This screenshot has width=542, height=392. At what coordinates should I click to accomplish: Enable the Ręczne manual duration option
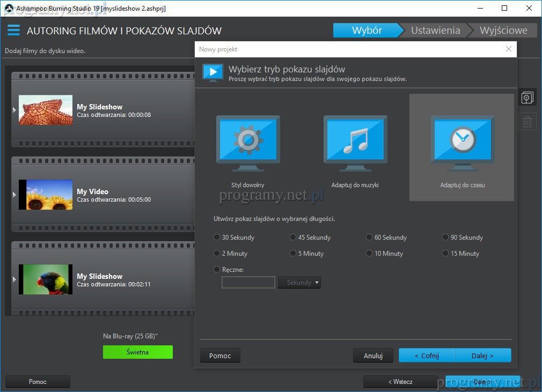click(217, 269)
